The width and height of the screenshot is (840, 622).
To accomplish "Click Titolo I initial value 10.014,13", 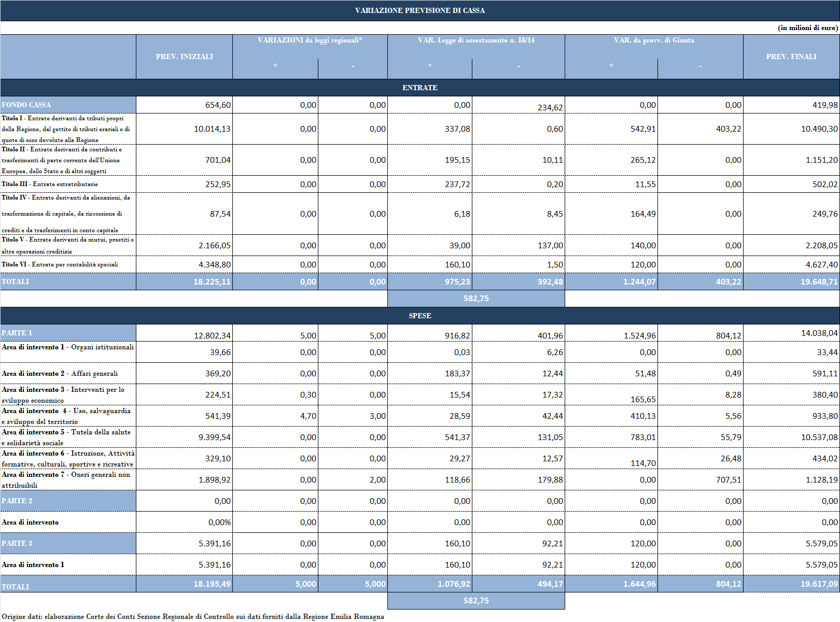I will coord(212,129).
